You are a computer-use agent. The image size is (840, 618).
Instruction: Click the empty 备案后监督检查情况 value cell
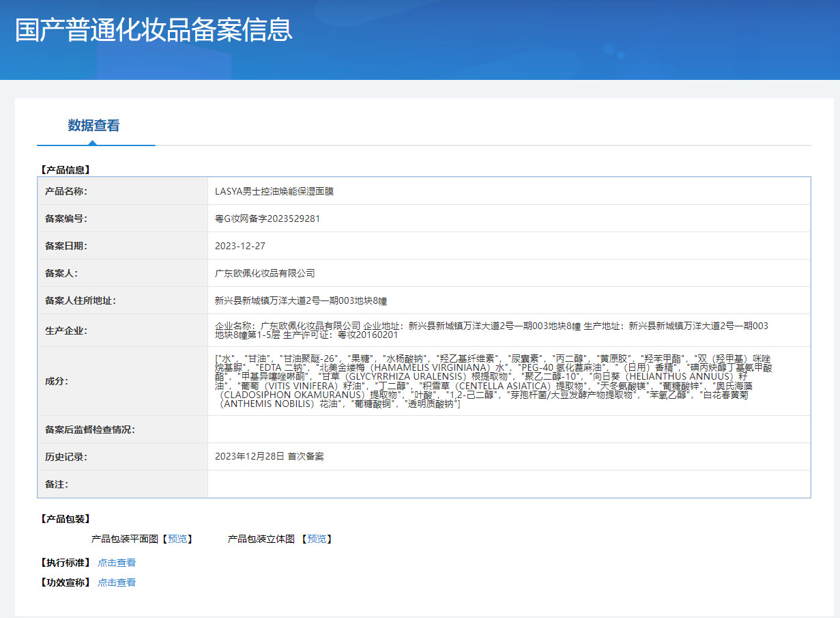508,430
